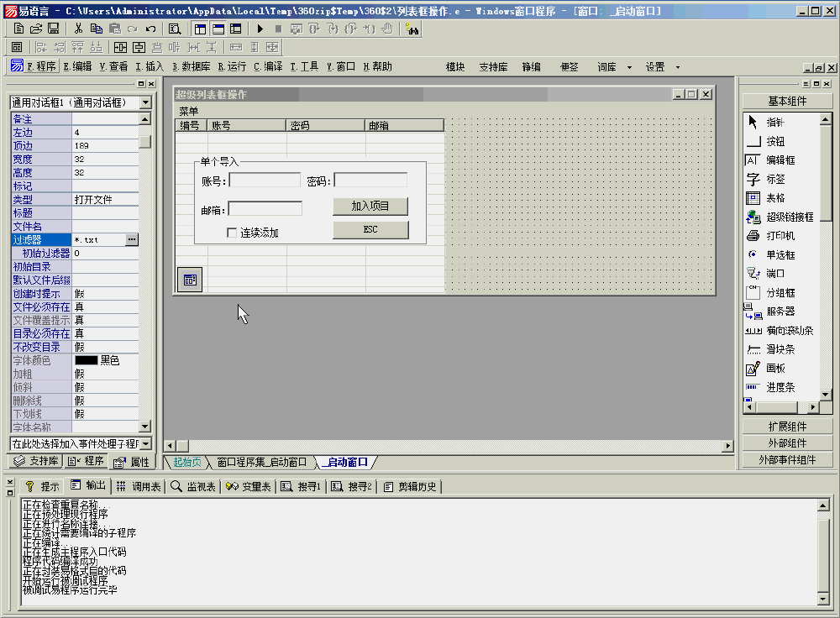Click the Save toolbar icon
The image size is (840, 618).
click(53, 29)
